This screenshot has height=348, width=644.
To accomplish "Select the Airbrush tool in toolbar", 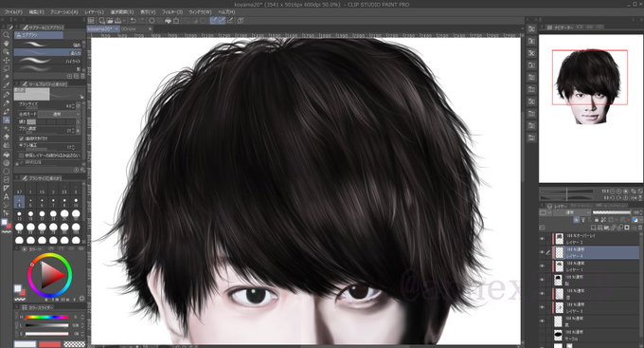I will [7, 119].
